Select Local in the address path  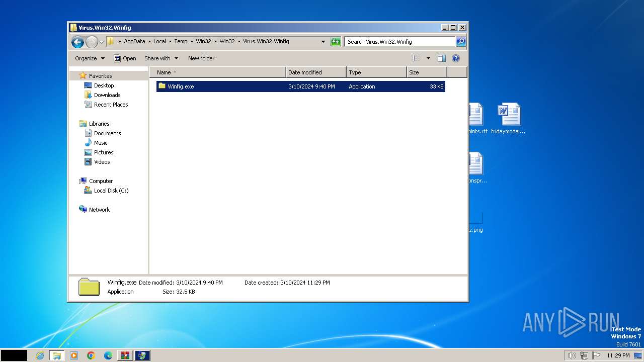click(x=159, y=41)
